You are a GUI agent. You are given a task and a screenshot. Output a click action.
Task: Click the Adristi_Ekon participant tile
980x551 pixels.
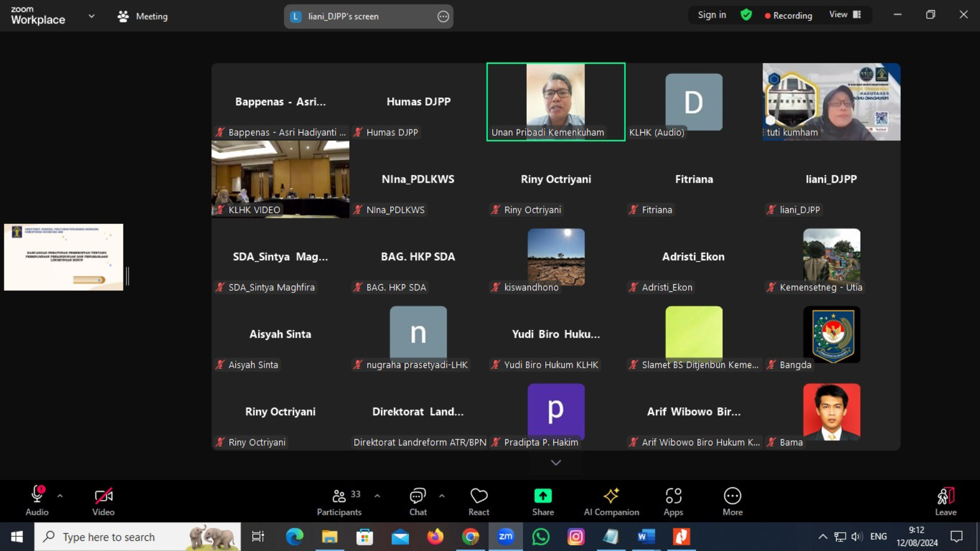694,257
